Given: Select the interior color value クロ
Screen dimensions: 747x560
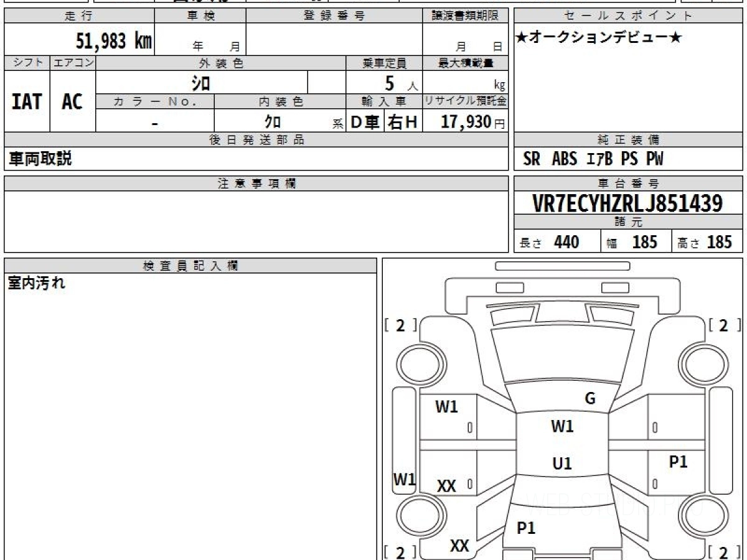Looking at the screenshot, I should click(273, 121).
